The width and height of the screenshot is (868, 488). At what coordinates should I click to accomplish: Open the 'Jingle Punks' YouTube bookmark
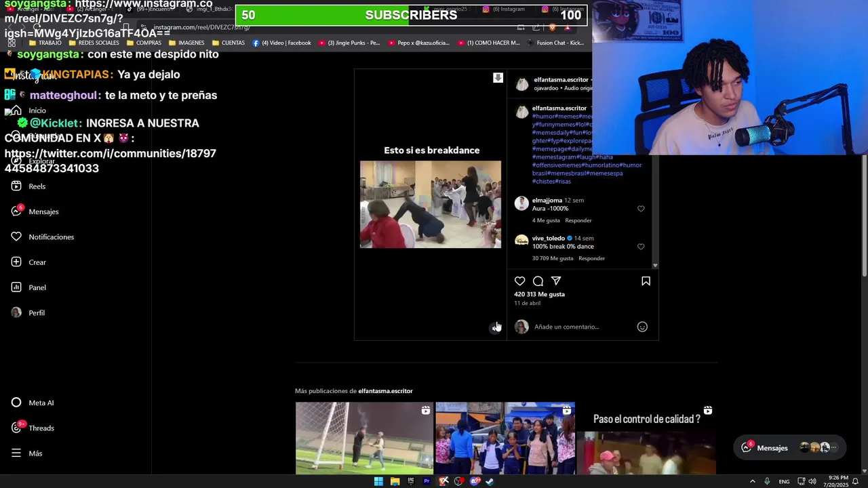pyautogui.click(x=349, y=43)
